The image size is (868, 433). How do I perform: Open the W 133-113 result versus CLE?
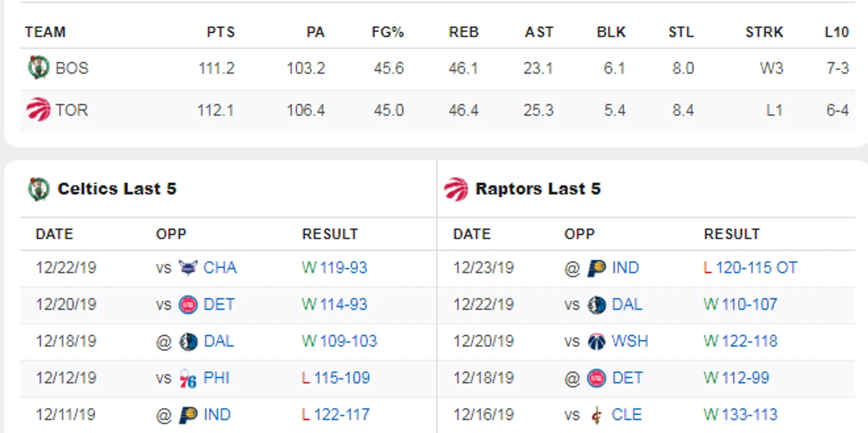[741, 415]
